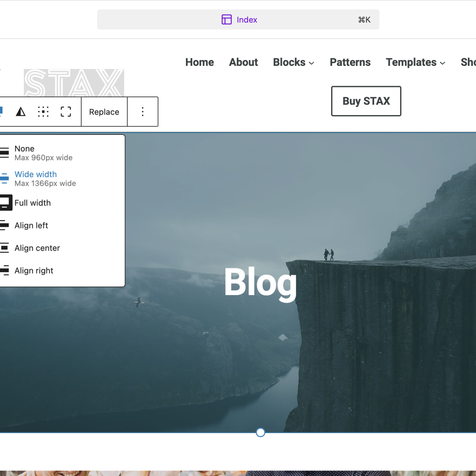Viewport: 476px width, 476px height.
Task: Click the Replace button
Action: pos(104,112)
